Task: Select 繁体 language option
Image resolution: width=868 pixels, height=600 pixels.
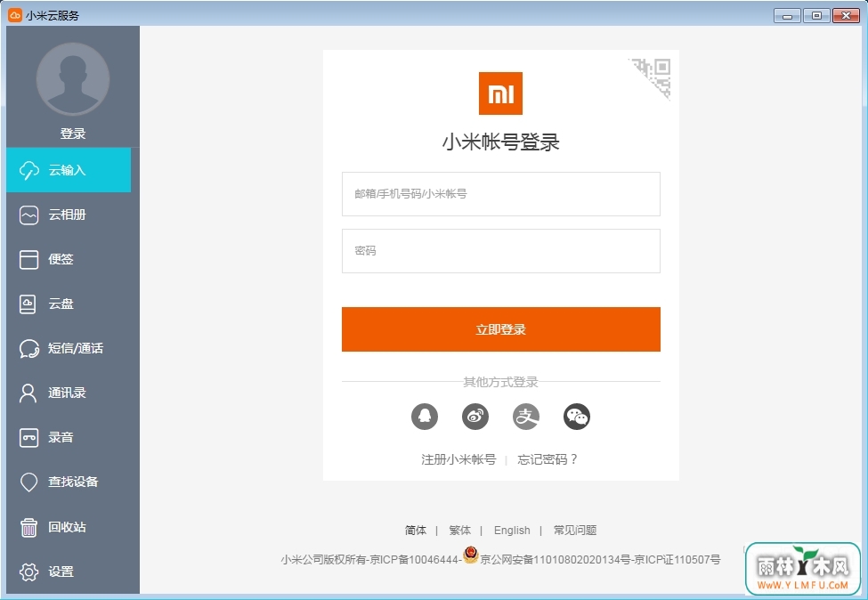Action: coord(460,531)
